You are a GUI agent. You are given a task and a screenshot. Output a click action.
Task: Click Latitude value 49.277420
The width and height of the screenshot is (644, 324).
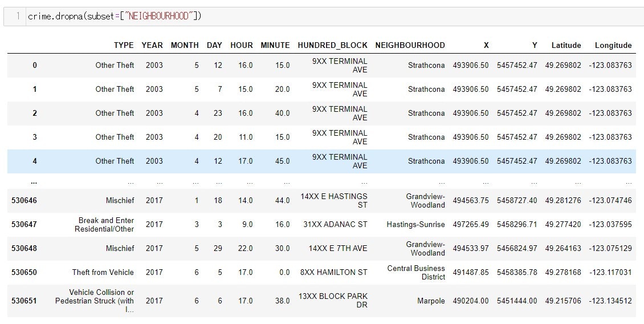click(x=563, y=225)
